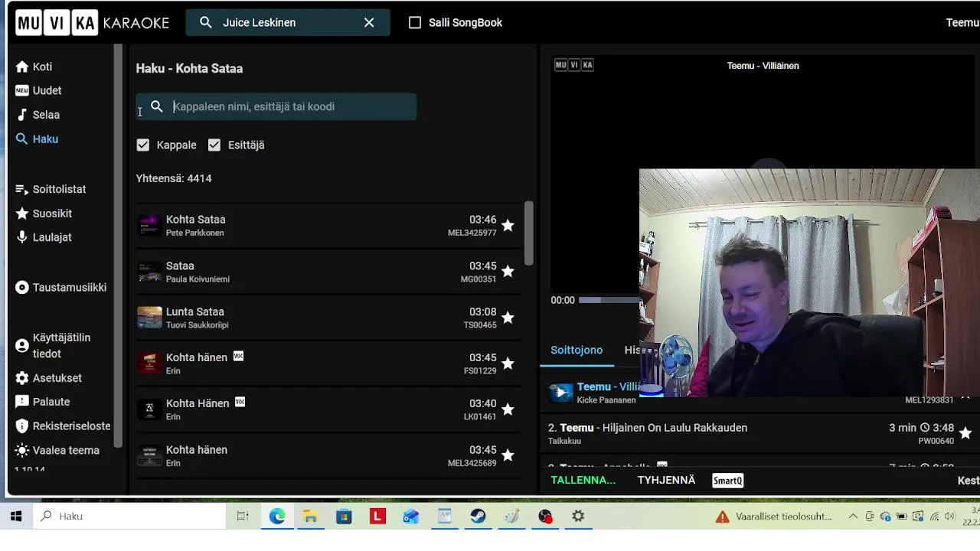Go to the Haku search page
Screen dimensions: 980x551
point(37,139)
